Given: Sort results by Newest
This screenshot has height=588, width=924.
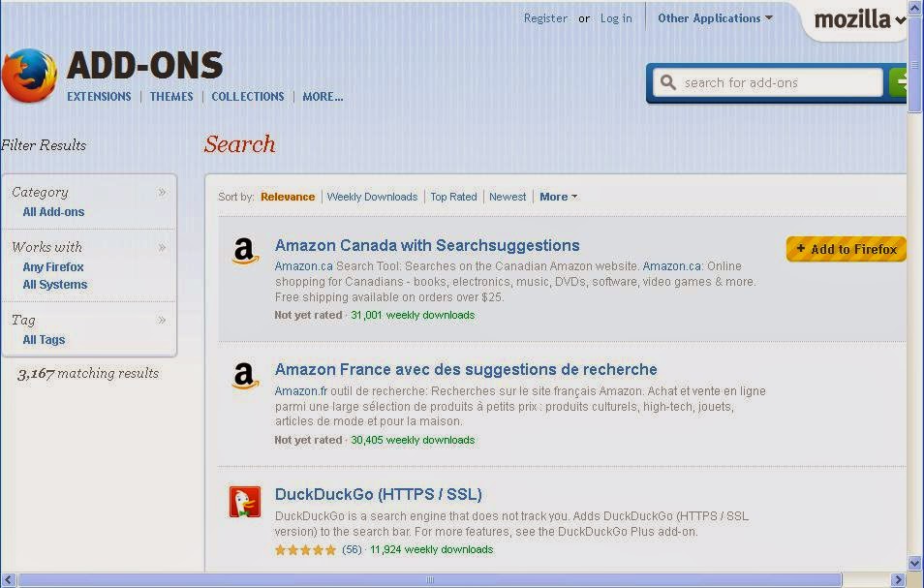Looking at the screenshot, I should [x=508, y=197].
